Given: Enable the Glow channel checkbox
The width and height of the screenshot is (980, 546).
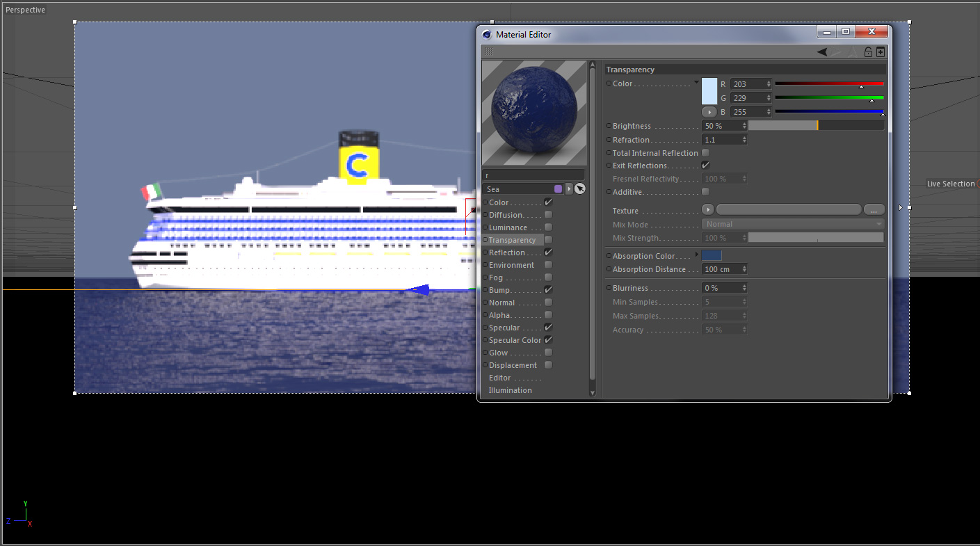Looking at the screenshot, I should tap(548, 353).
